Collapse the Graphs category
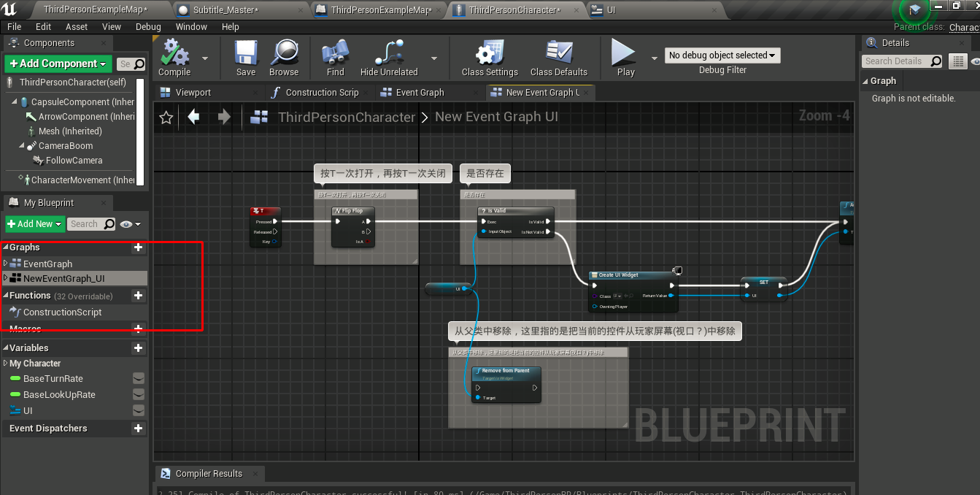 click(x=6, y=247)
